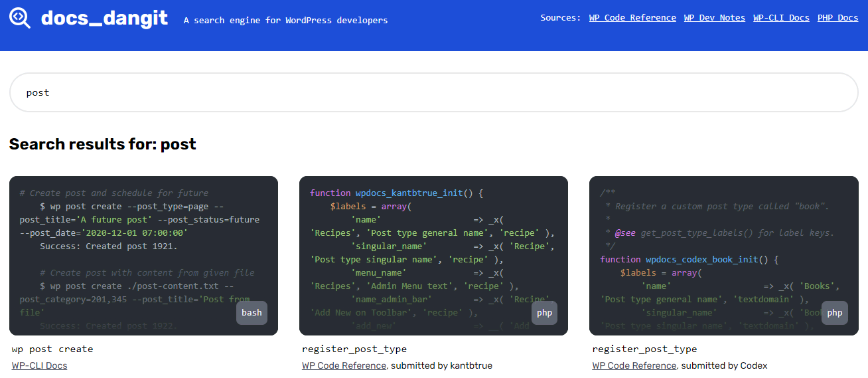Viewport: 868px width, 378px height.
Task: Open the WP Dev Notes source link
Action: pos(714,18)
